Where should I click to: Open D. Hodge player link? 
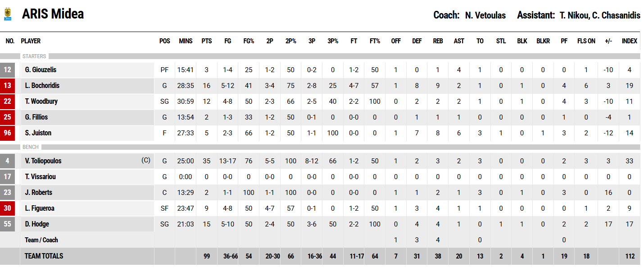coord(37,224)
